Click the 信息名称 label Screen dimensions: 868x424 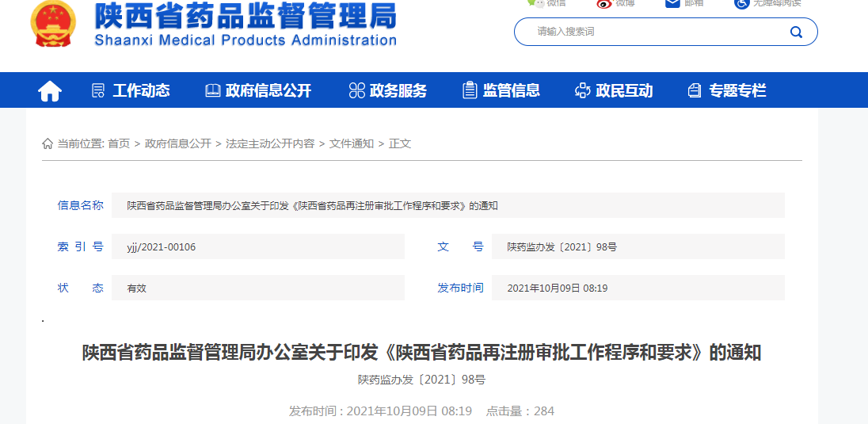[80, 205]
